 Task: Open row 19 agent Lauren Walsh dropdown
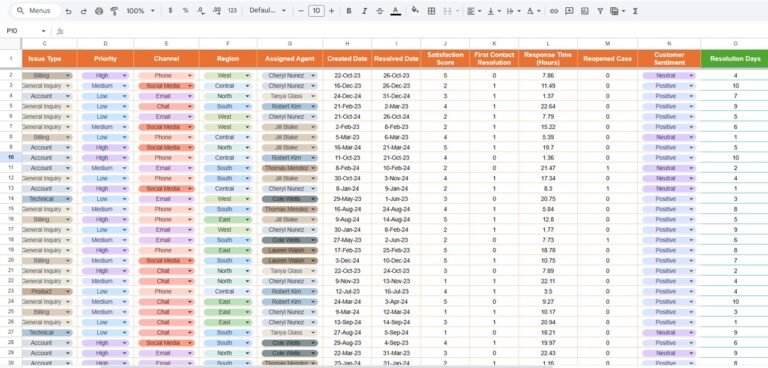point(313,250)
